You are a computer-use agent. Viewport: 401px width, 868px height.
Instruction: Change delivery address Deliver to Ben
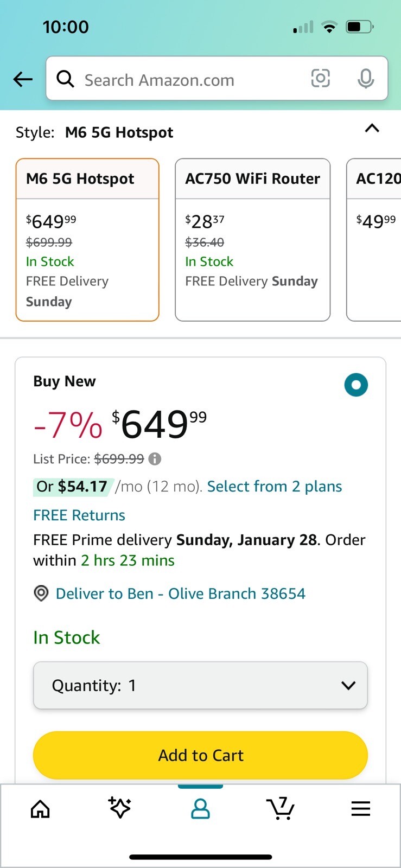coord(180,593)
